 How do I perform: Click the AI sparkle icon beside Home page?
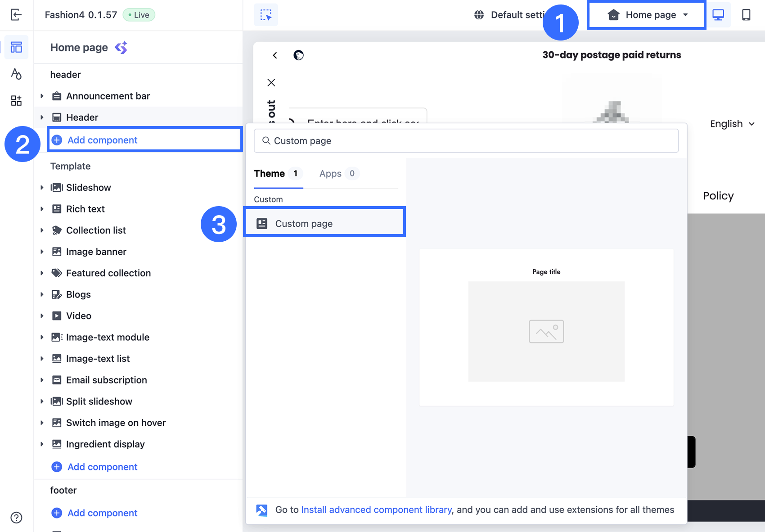(121, 48)
